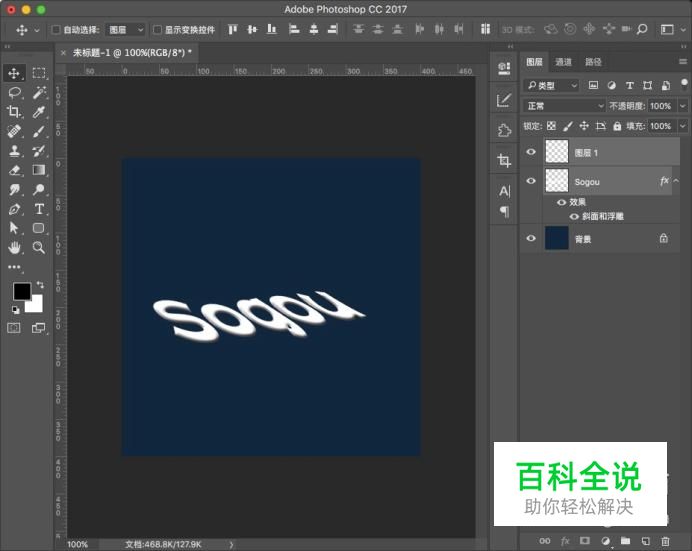The height and width of the screenshot is (551, 692).
Task: Select the Eyedropper tool
Action: [x=39, y=112]
